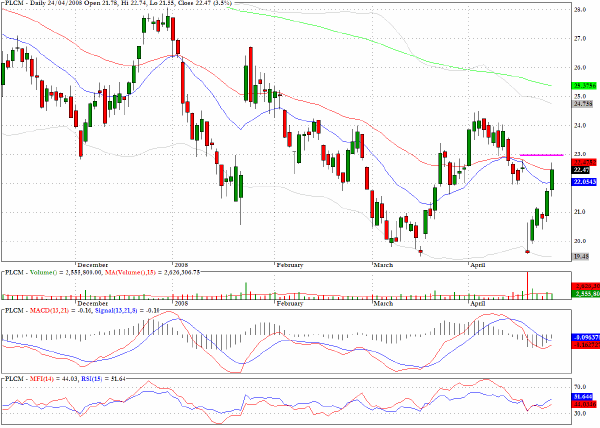Click the 26.0 price axis label
Image resolution: width=600 pixels, height=428 pixels.
click(x=580, y=68)
